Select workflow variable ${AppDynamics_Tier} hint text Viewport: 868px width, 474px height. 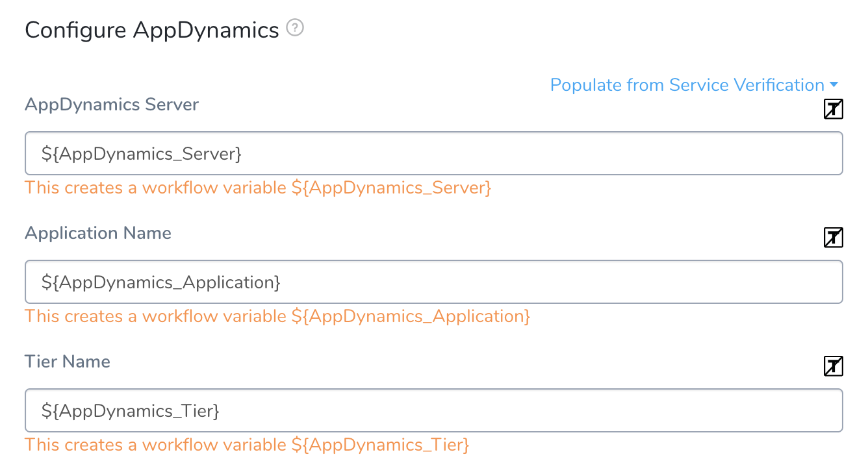(x=247, y=445)
